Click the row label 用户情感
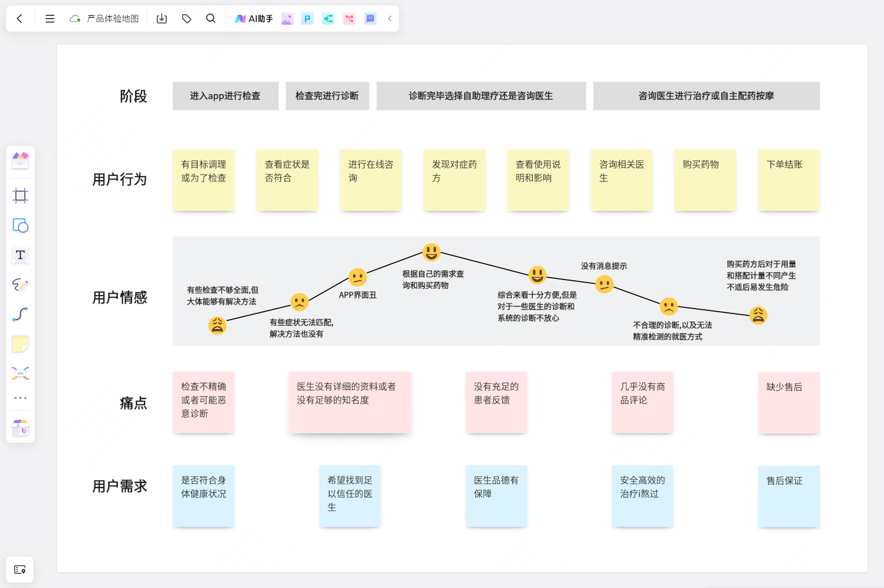The image size is (884, 588). coord(120,297)
